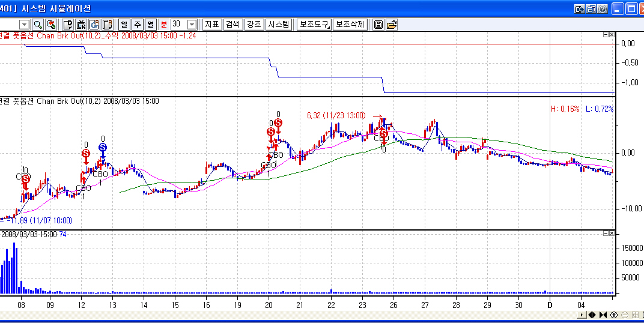Open the 시스템 menu item
The height and width of the screenshot is (323, 644).
pos(278,25)
